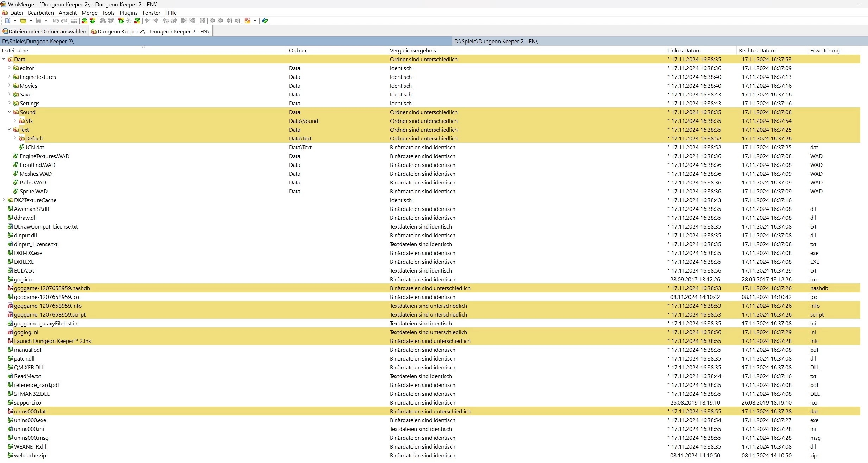Sort by Dateiname column header

143,50
